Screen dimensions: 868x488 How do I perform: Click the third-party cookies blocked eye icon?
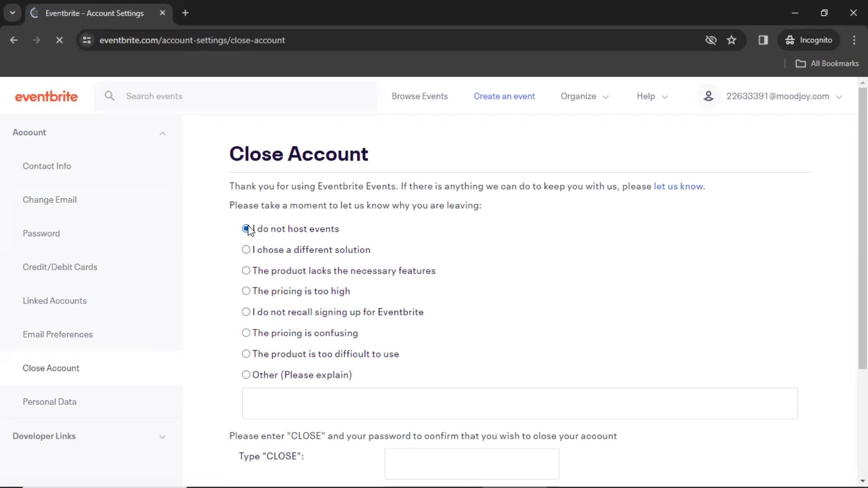(x=711, y=40)
